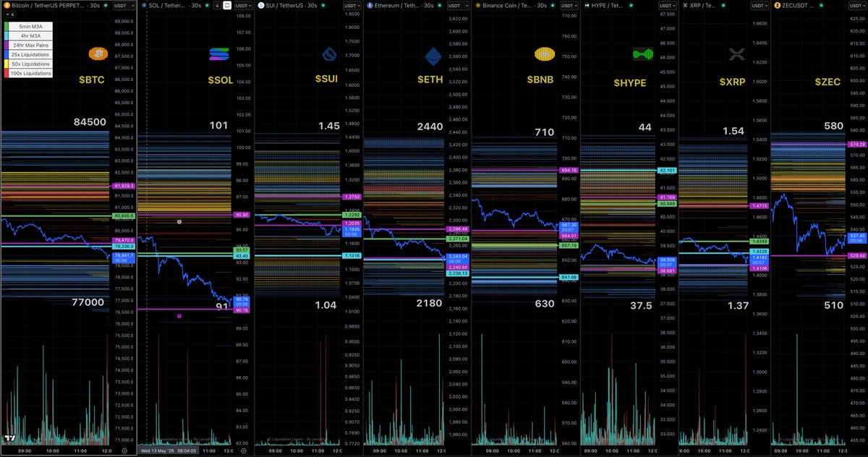Expand the collapsed indicators legend showing 4
The width and height of the screenshot is (868, 457).
tap(9, 14)
